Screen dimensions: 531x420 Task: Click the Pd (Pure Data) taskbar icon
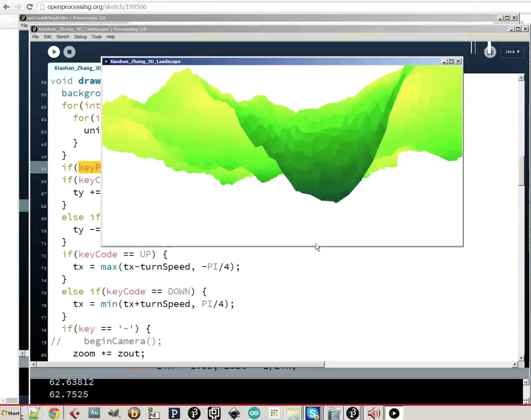154,413
